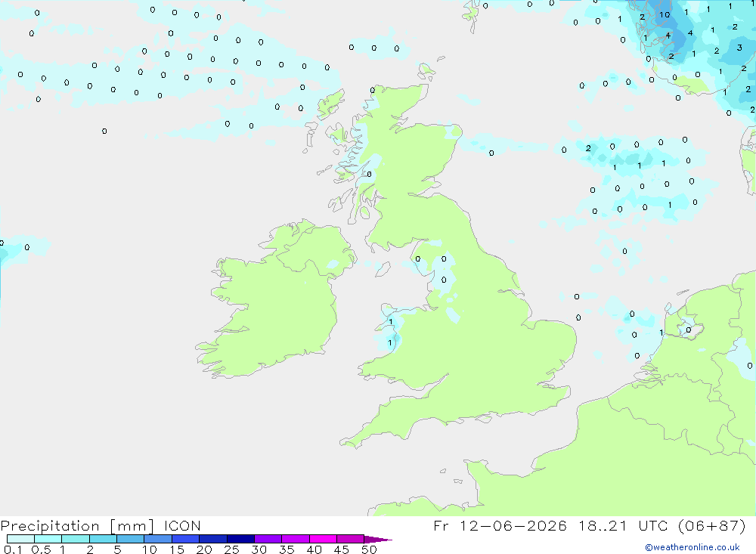
Task: Click the '25' legend scale label
Action: coord(231,549)
